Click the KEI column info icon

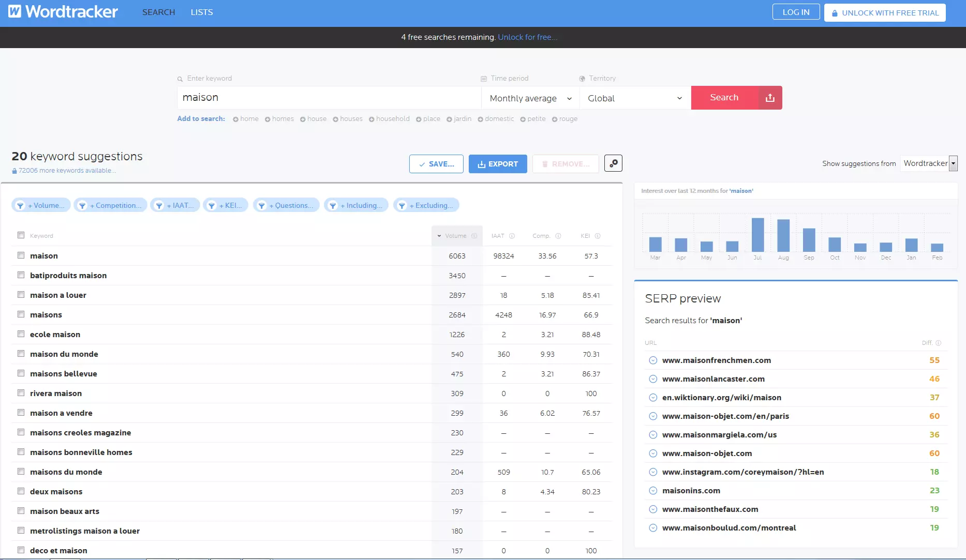[x=597, y=236]
